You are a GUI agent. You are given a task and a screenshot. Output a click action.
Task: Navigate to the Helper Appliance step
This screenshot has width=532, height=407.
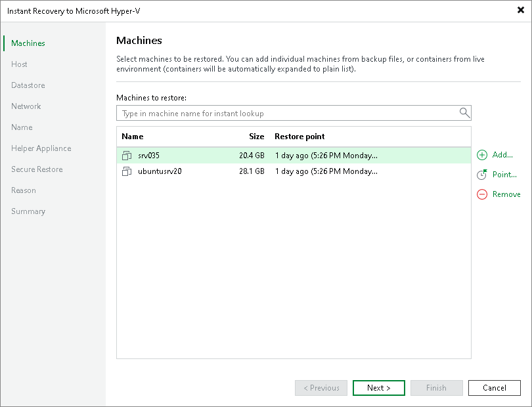tap(41, 148)
